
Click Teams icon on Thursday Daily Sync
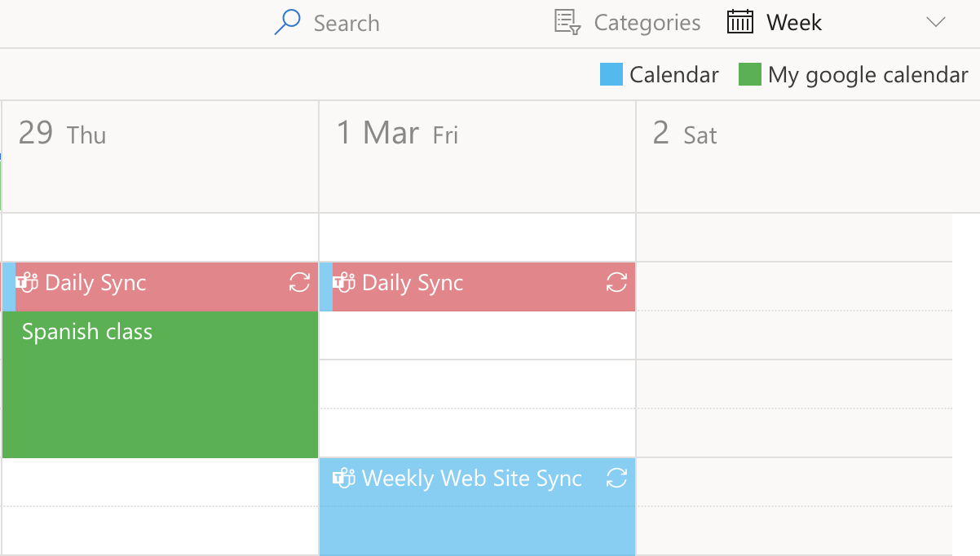pyautogui.click(x=28, y=283)
